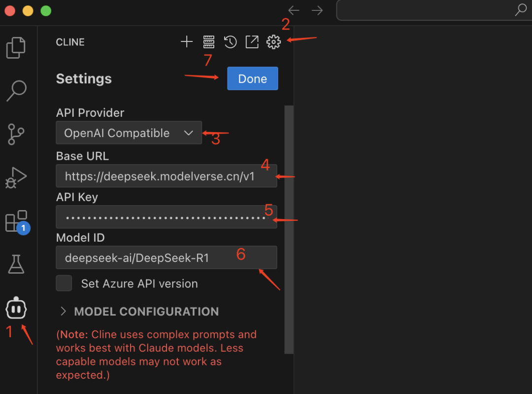This screenshot has height=394, width=532.
Task: Open the Explorer view
Action: (16, 47)
